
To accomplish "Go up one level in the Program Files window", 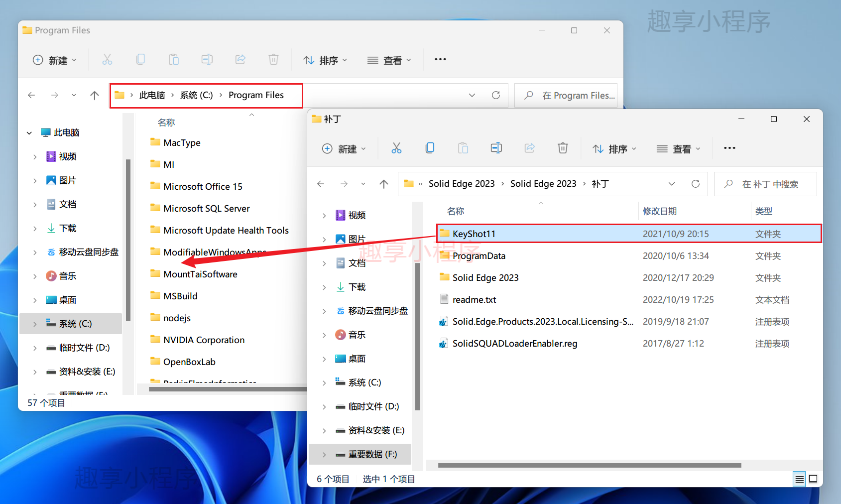I will (x=94, y=95).
